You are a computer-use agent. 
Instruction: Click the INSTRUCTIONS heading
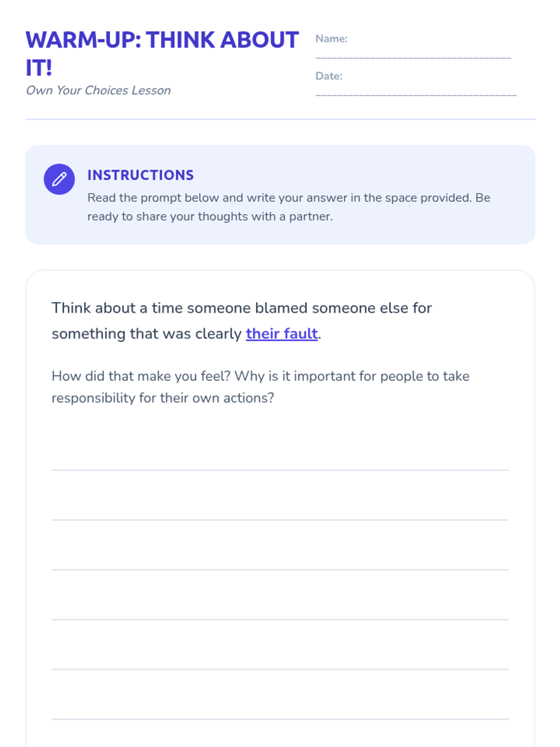pyautogui.click(x=140, y=175)
